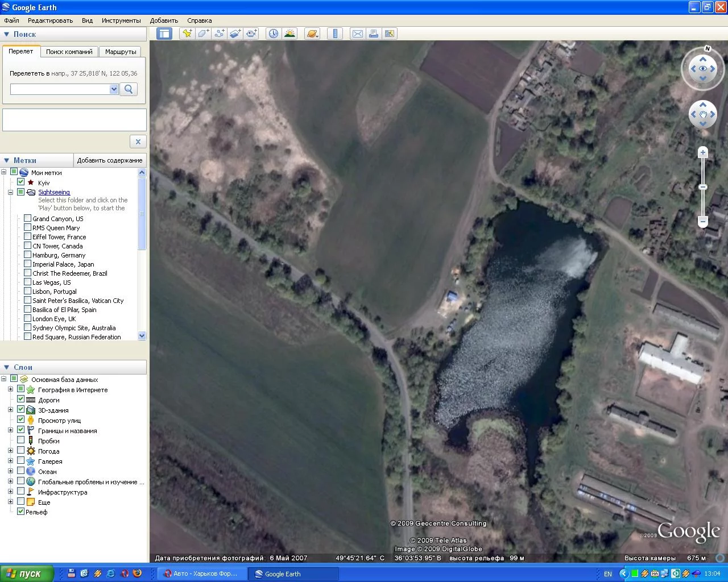Print the current view
728x582 pixels.
coord(374,34)
